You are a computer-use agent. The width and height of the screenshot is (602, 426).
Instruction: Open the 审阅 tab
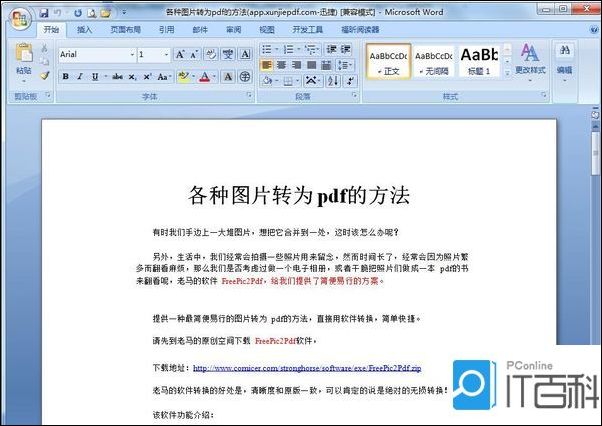pyautogui.click(x=233, y=30)
